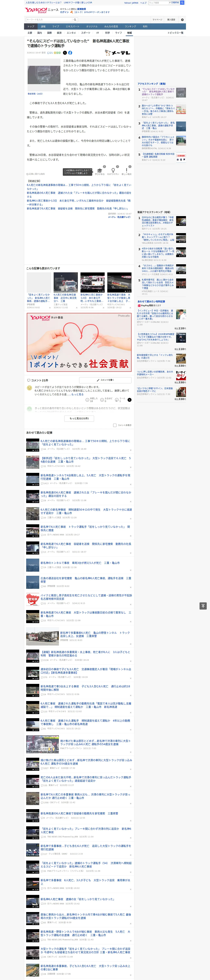The width and height of the screenshot is (210, 980).
Task: Open video ranking item ゆるキャン△ のモデル地
Action: click(158, 237)
